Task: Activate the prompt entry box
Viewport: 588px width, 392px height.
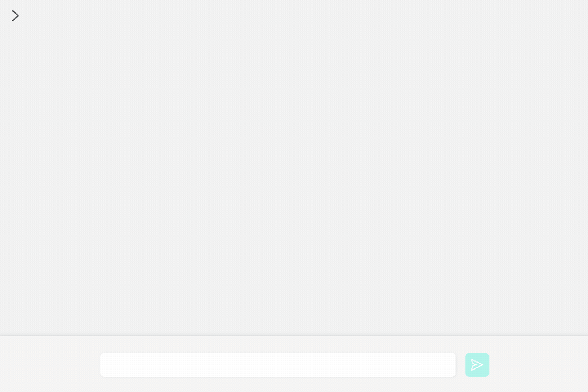Action: pyautogui.click(x=278, y=365)
